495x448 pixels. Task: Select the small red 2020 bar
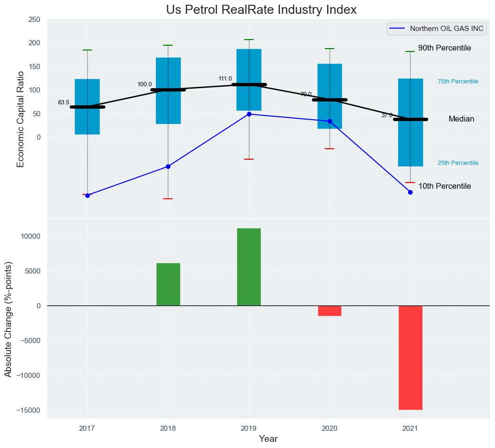330,311
